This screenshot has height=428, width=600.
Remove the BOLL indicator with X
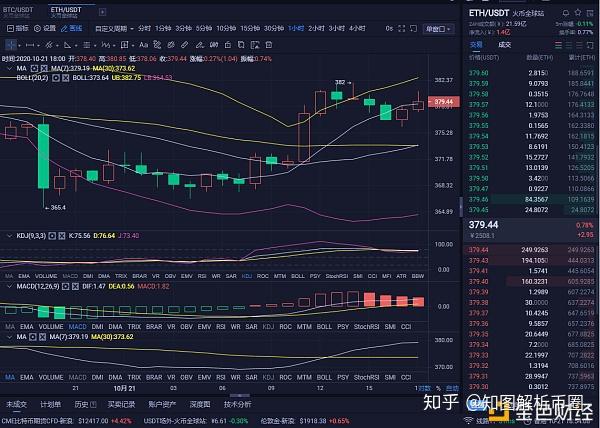coord(65,78)
